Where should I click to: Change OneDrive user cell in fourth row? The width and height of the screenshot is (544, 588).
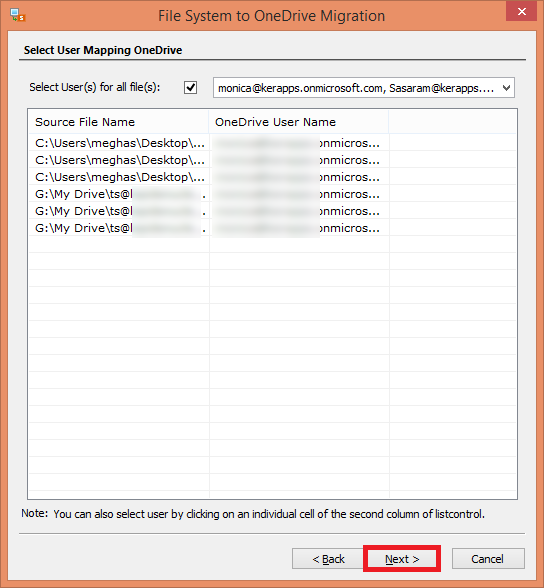[x=299, y=194]
